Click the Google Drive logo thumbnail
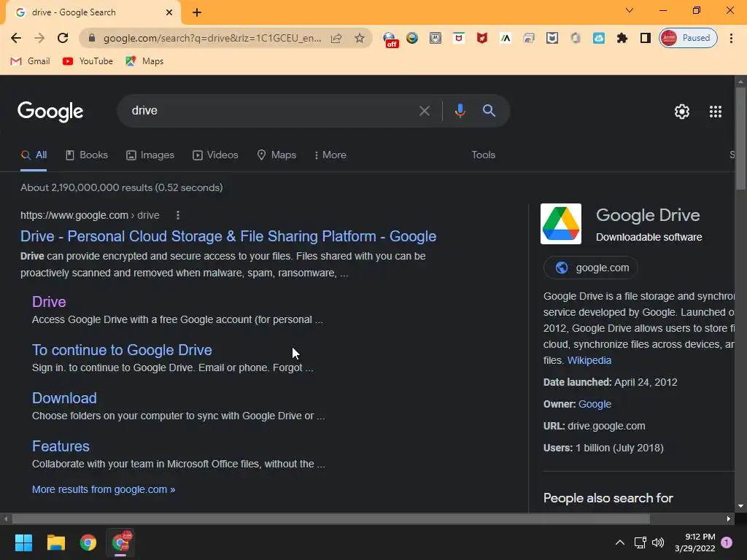This screenshot has width=747, height=560. 561,224
